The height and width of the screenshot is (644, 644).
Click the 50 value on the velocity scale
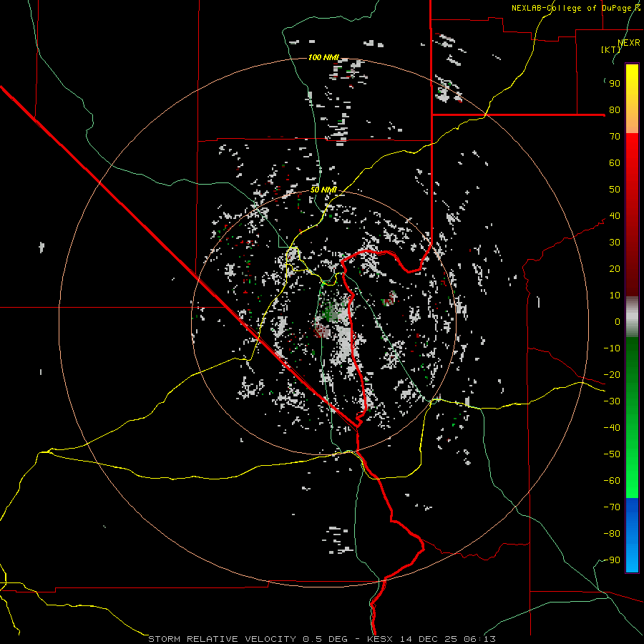point(615,190)
